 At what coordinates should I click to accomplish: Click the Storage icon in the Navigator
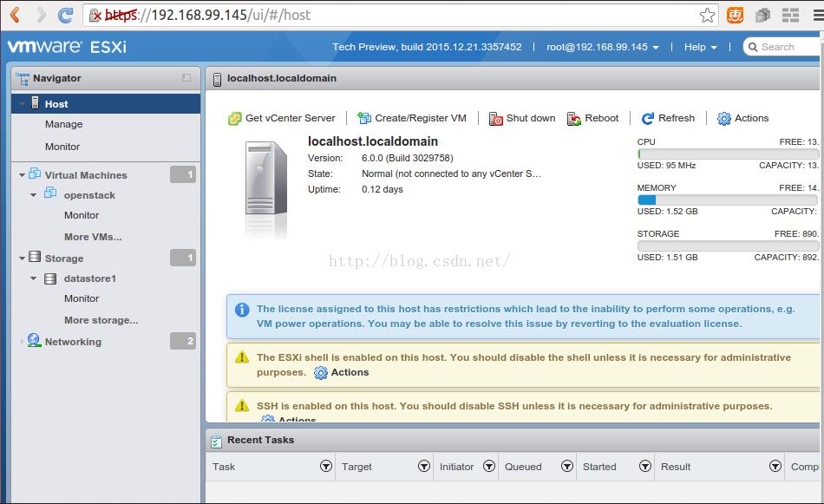tap(35, 257)
